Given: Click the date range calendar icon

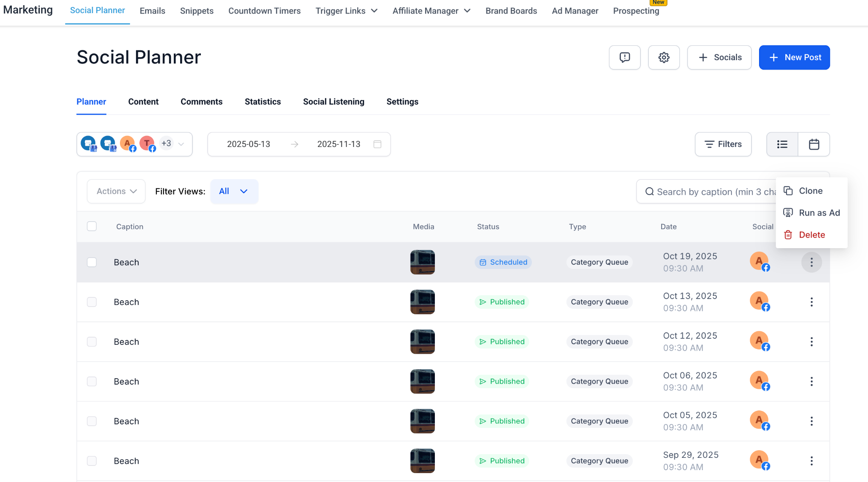Looking at the screenshot, I should [x=377, y=144].
